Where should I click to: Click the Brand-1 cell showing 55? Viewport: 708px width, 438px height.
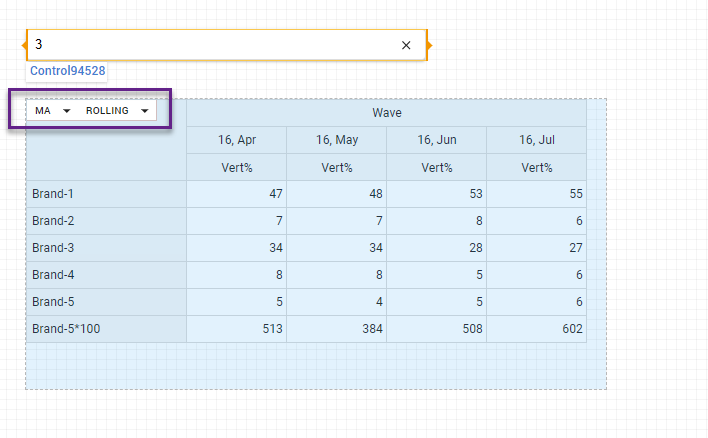[x=536, y=194]
